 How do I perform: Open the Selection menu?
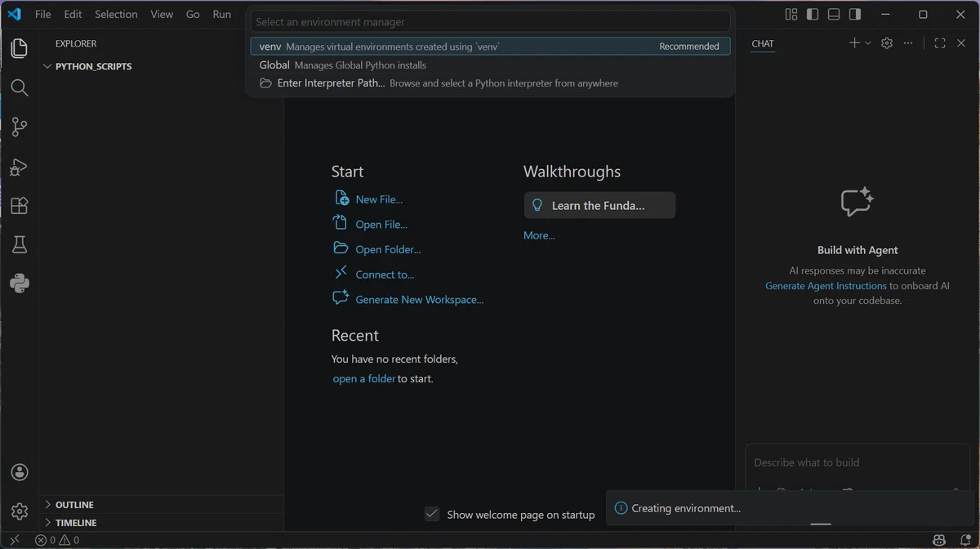pyautogui.click(x=116, y=14)
